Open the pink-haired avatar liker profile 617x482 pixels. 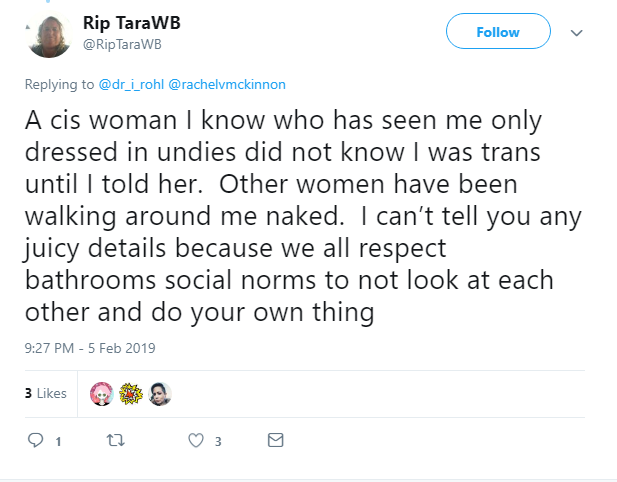click(102, 393)
